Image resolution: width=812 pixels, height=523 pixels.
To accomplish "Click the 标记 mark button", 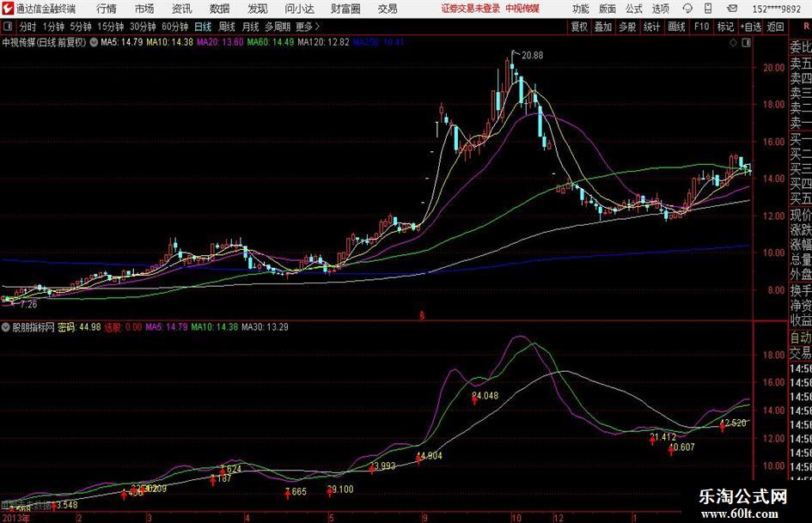I will click(x=725, y=27).
